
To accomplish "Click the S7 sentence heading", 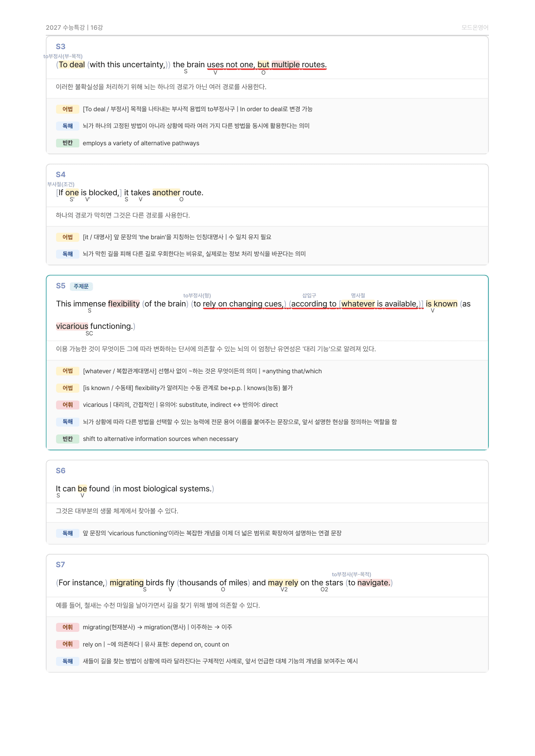I will click(60, 565).
